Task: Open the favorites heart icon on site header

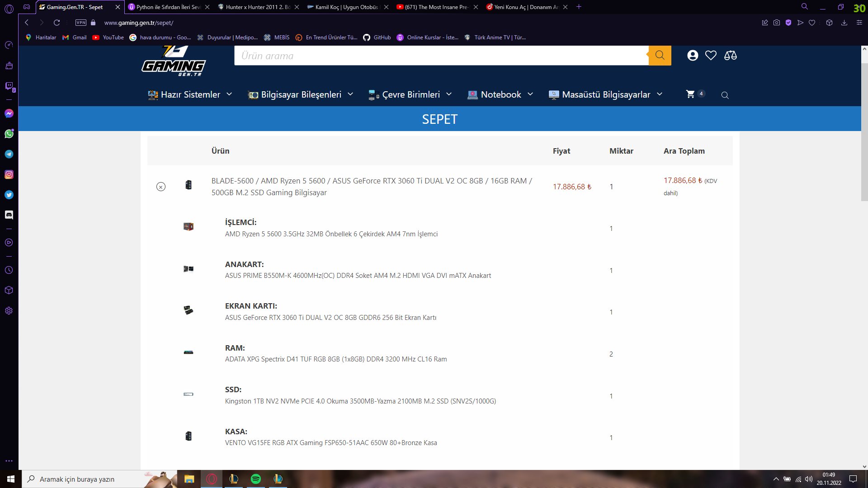Action: click(711, 56)
